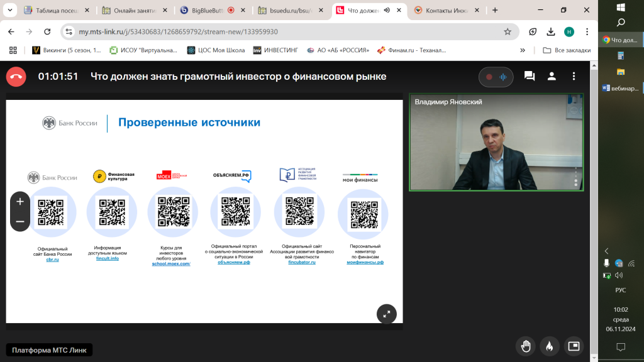Image resolution: width=644 pixels, height=362 pixels.
Task: Bookmark this page with the star
Action: click(508, 31)
